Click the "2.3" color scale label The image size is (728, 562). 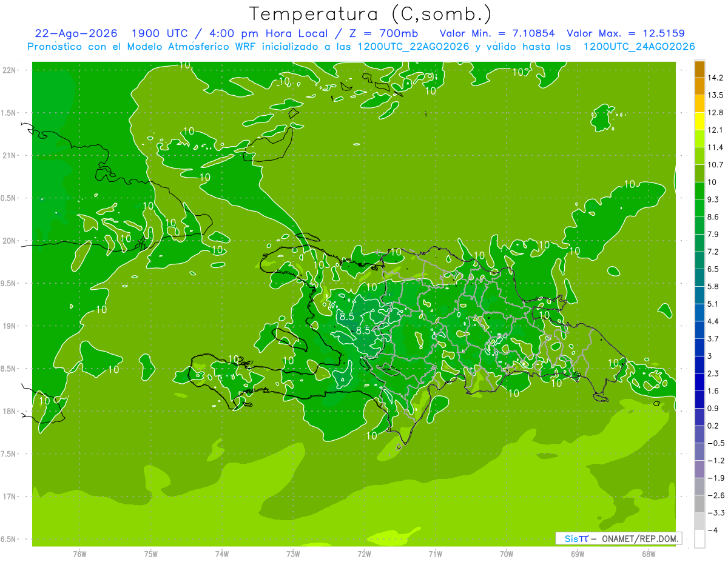coord(713,373)
